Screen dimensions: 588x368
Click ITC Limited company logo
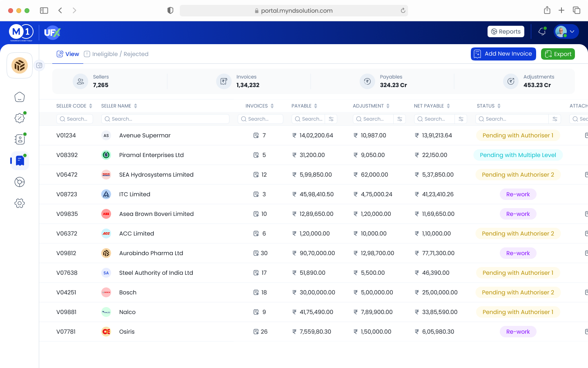pos(106,194)
